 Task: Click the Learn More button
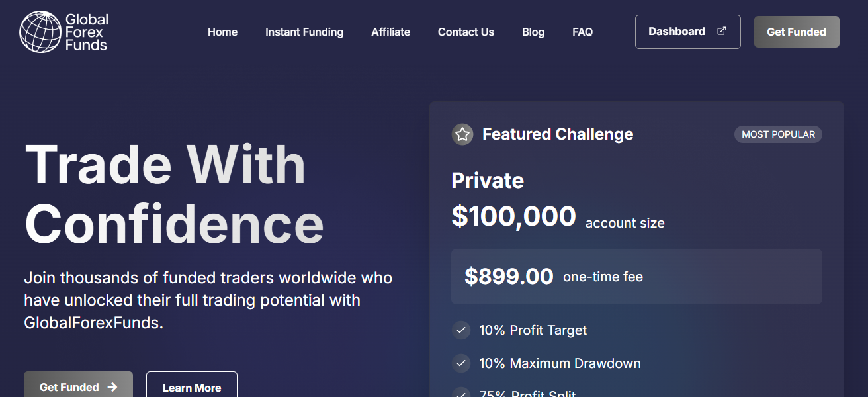(191, 388)
